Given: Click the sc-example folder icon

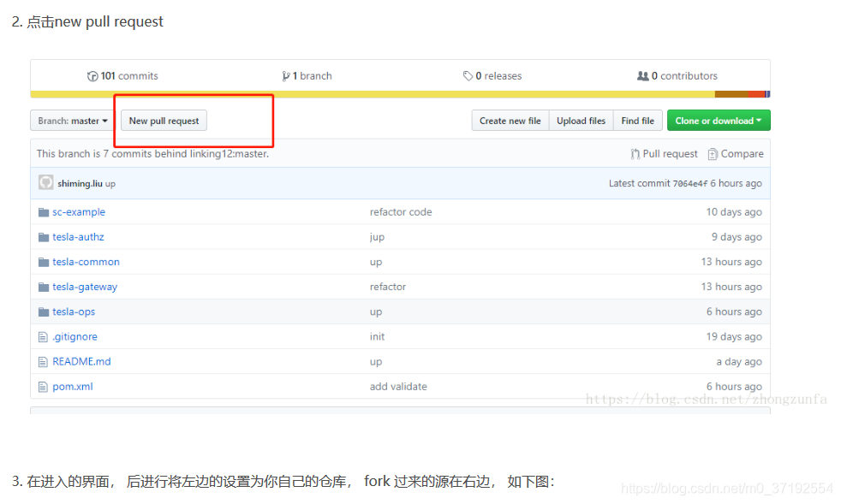Looking at the screenshot, I should click(44, 212).
